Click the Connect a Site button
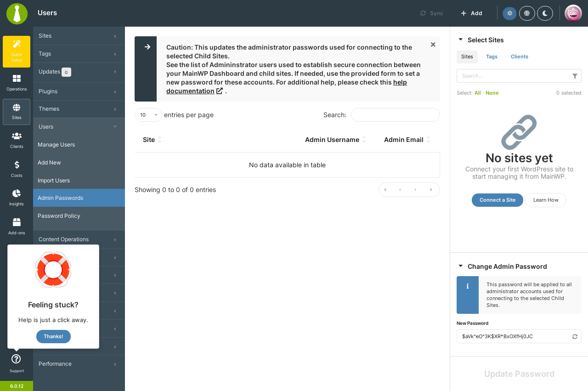Screen dimensions: 588x391 point(498,200)
